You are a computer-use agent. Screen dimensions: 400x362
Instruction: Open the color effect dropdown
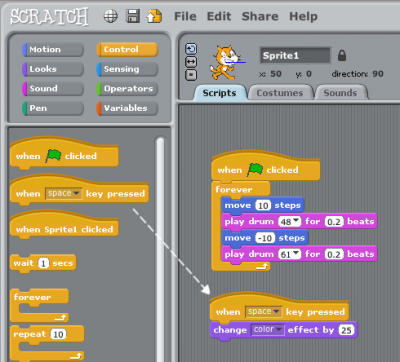point(267,330)
